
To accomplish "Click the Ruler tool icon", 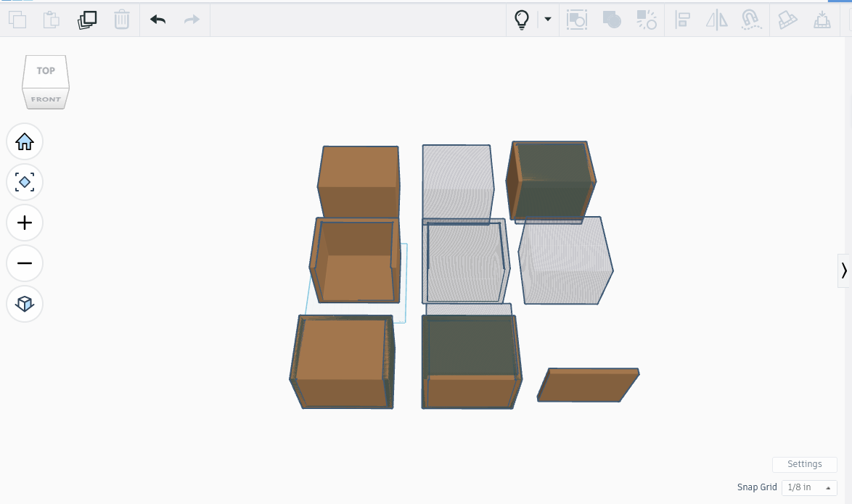I will tap(787, 20).
